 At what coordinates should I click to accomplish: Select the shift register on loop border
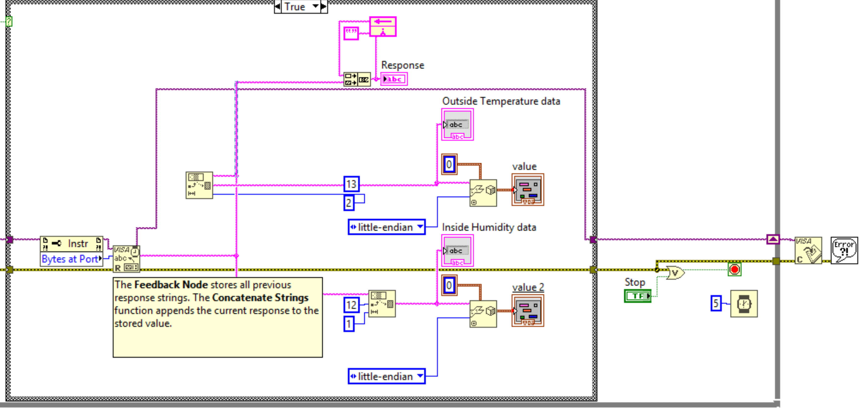773,239
